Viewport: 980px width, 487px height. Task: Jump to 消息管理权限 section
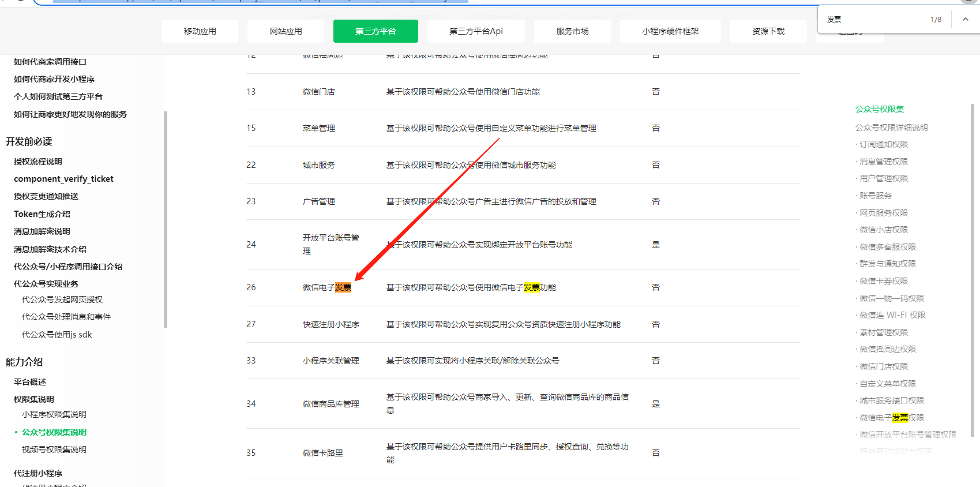point(884,162)
